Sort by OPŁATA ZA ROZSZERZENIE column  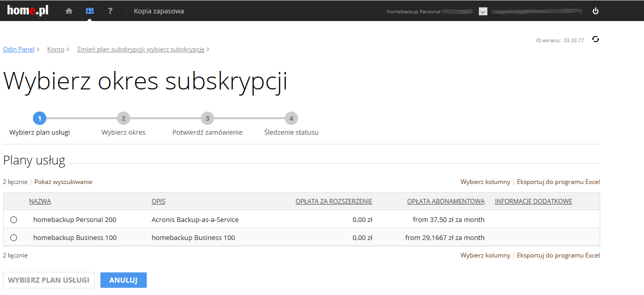point(334,201)
